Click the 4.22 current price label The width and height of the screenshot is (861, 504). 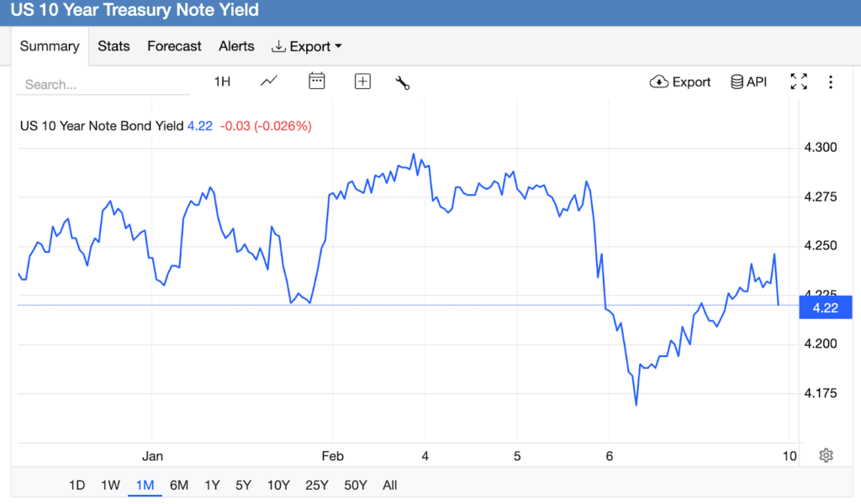[x=826, y=307]
